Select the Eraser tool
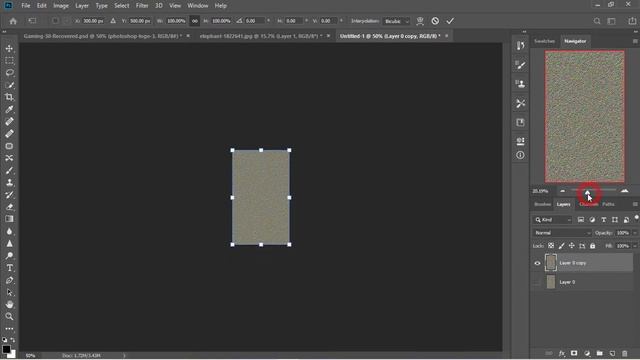 pyautogui.click(x=9, y=207)
